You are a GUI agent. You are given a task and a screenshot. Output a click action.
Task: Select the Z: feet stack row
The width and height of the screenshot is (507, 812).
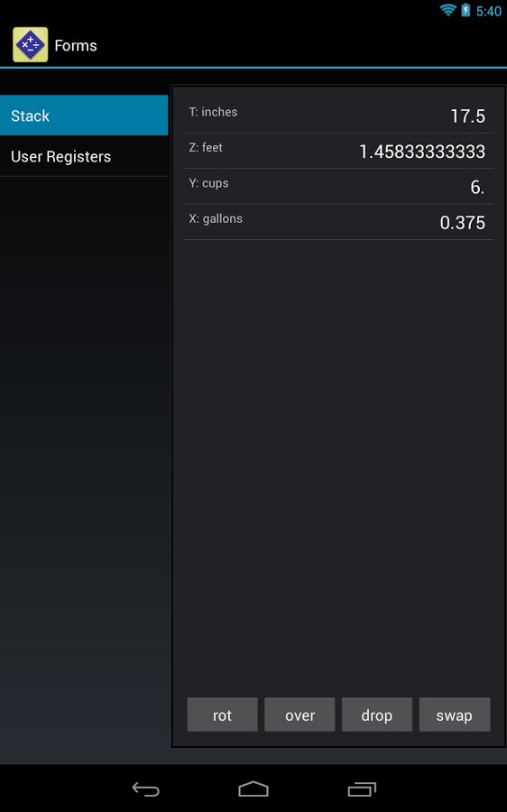click(339, 151)
